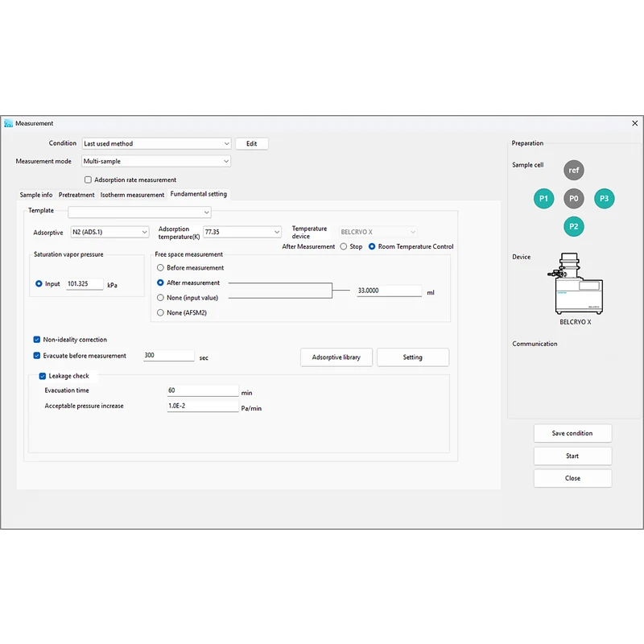Click the Setting button
This screenshot has width=644, height=644.
(x=413, y=357)
